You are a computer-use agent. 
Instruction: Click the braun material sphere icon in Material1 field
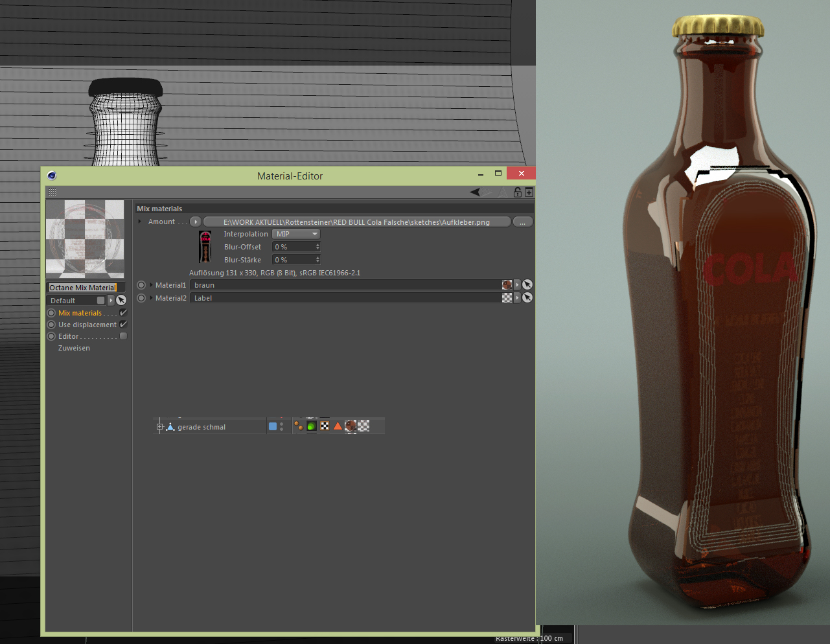point(507,284)
